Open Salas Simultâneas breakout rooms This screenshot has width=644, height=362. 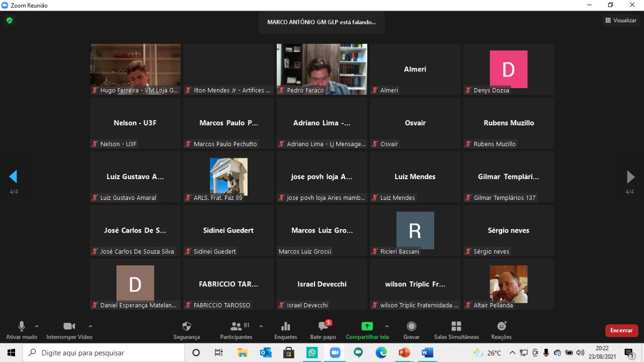(x=456, y=330)
